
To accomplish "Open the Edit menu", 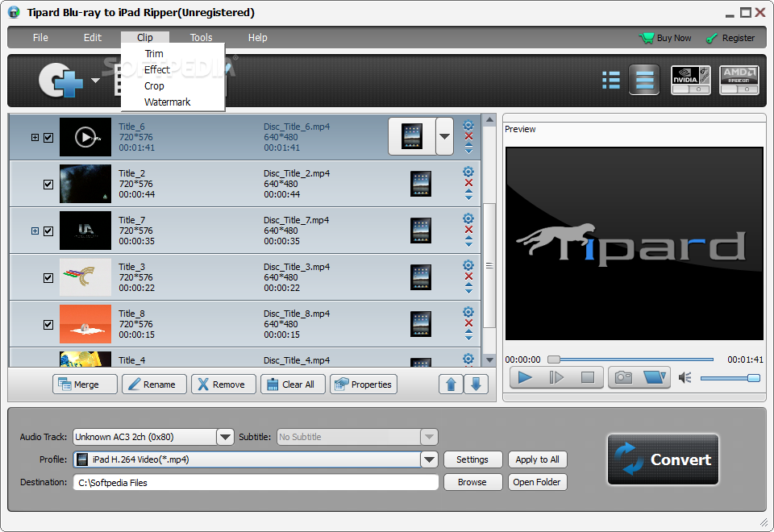I will click(x=92, y=38).
